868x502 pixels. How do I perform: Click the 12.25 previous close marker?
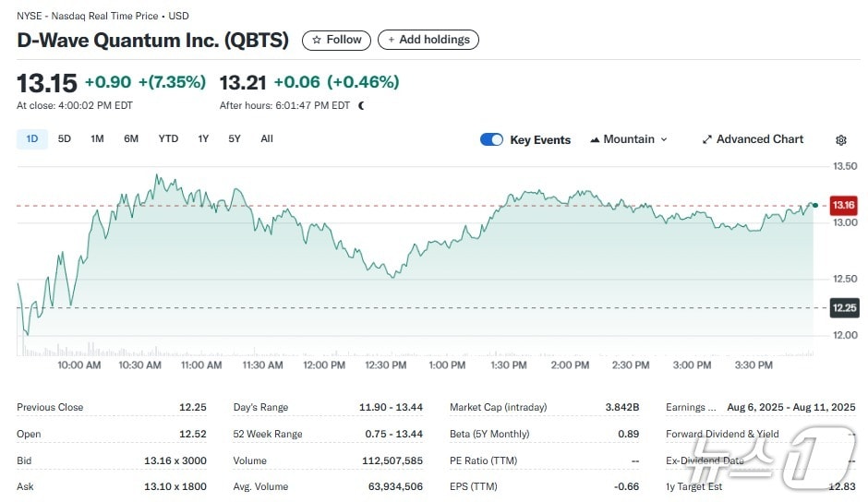842,307
